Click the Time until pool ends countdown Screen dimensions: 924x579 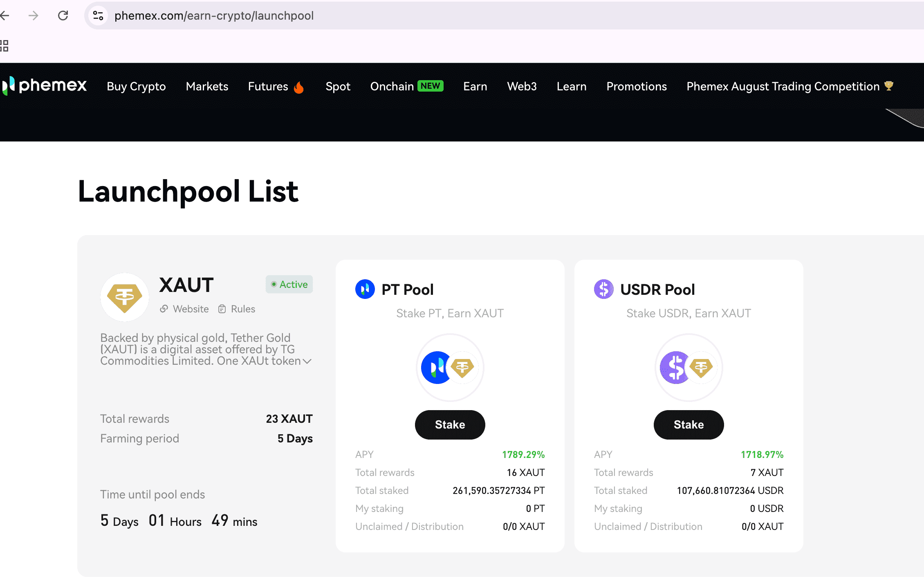[179, 521]
